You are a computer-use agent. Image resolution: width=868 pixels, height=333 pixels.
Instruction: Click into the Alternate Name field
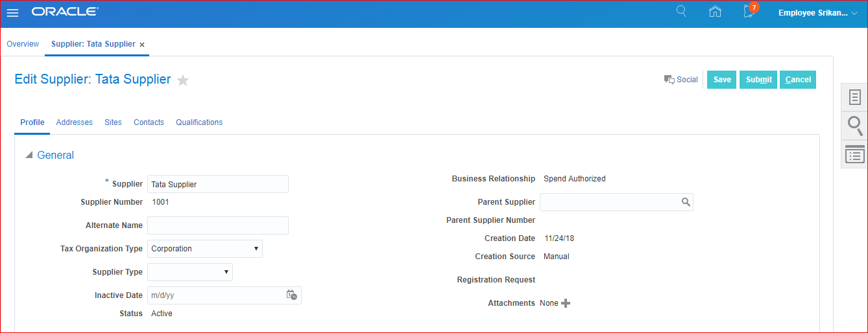click(x=217, y=225)
